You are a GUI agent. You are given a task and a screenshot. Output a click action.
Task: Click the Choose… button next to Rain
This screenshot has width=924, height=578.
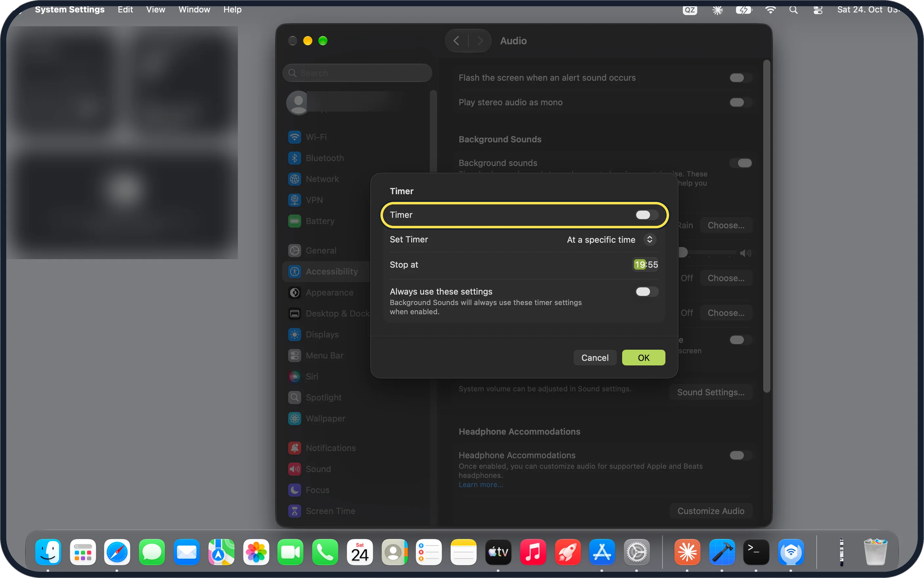point(726,226)
